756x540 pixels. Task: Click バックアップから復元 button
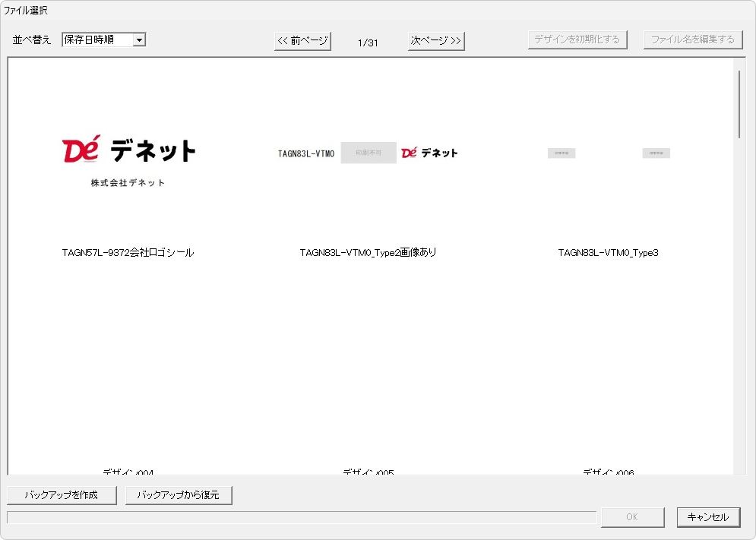[x=179, y=495]
